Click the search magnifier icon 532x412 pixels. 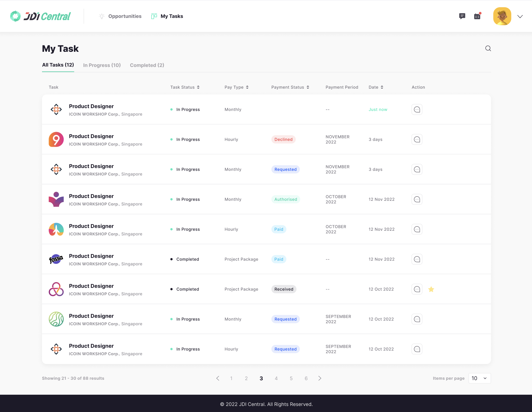(488, 48)
